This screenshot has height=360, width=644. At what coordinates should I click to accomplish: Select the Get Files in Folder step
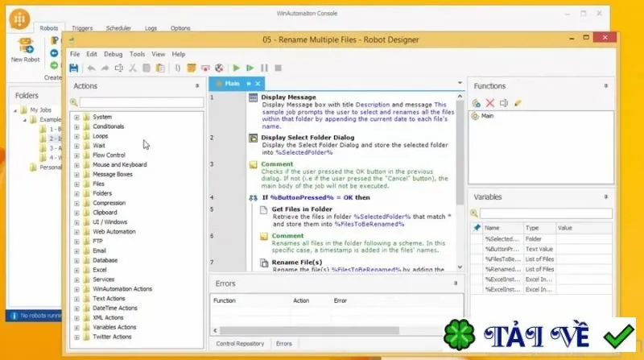[x=357, y=217]
